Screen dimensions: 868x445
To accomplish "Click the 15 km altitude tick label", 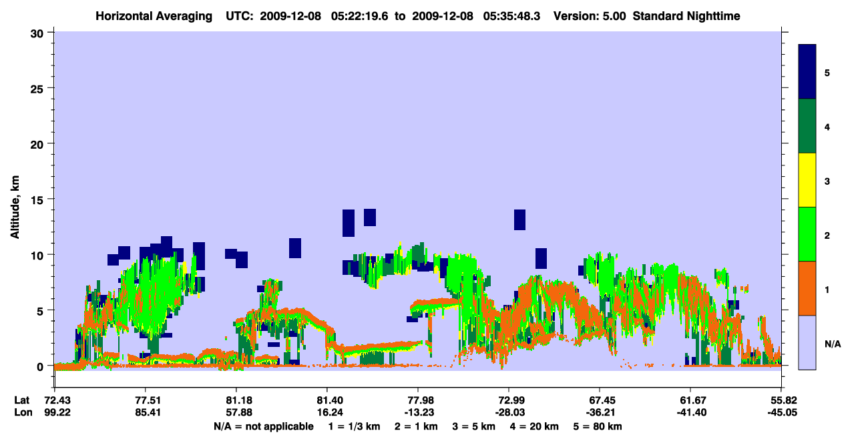I will click(x=39, y=199).
